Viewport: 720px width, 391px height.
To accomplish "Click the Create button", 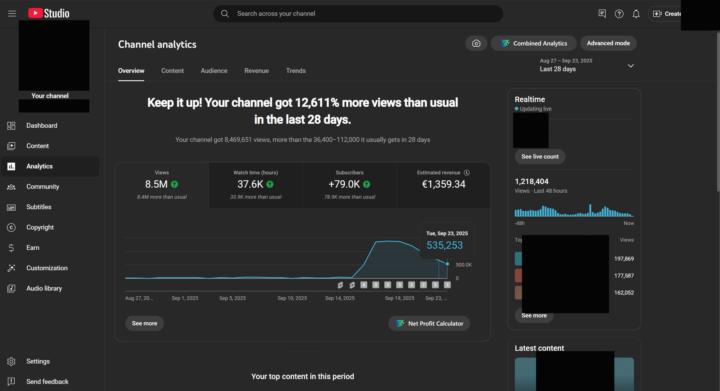I will pyautogui.click(x=666, y=14).
